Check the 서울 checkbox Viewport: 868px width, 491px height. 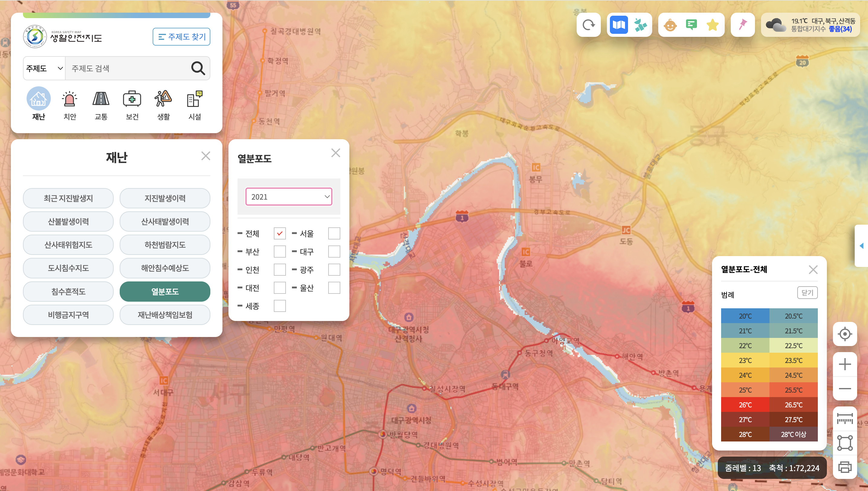click(x=334, y=233)
